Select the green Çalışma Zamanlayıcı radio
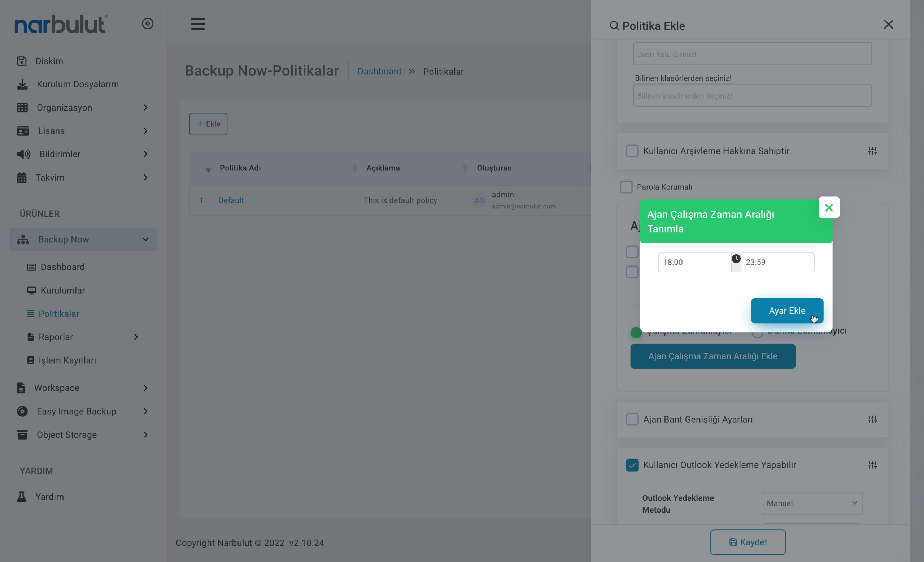The width and height of the screenshot is (924, 562). (636, 332)
